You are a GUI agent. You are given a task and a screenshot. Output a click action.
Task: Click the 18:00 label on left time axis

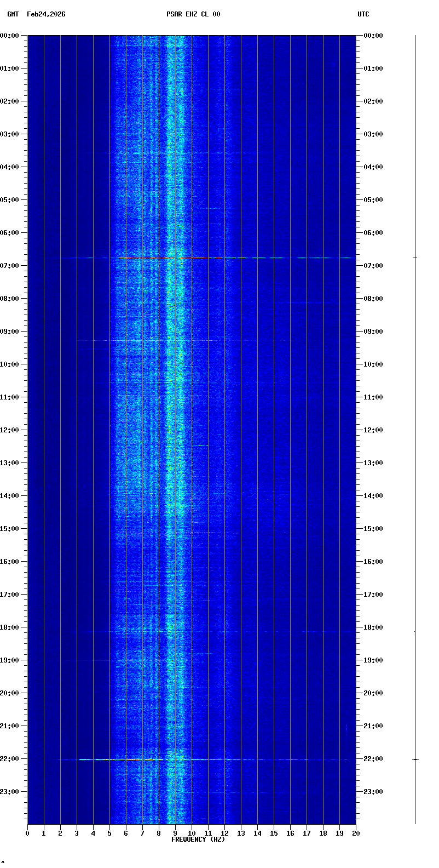[x=10, y=627]
